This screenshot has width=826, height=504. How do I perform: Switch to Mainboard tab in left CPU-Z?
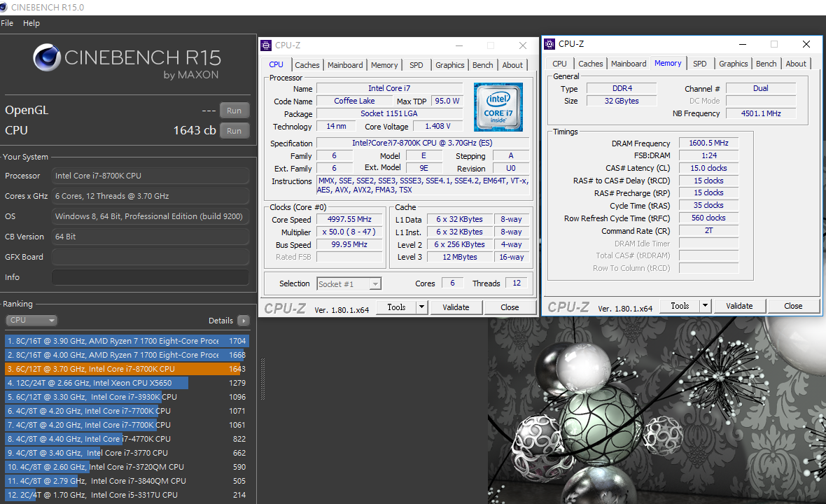point(345,65)
